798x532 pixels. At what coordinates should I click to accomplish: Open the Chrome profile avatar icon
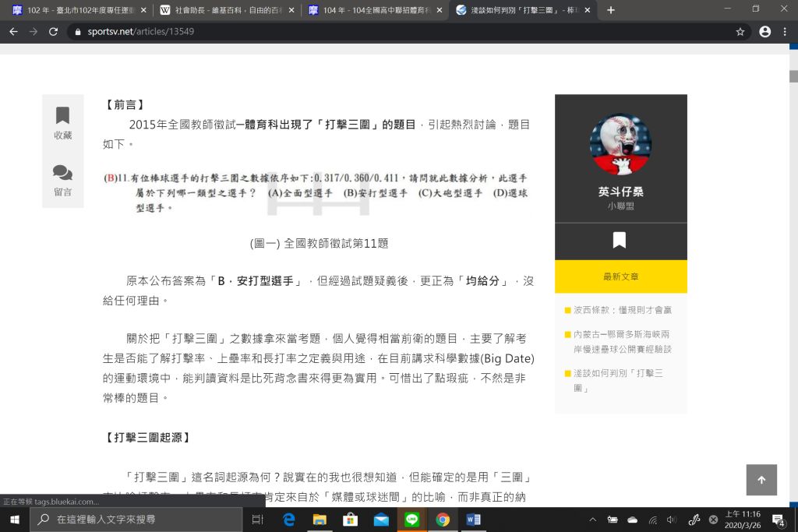[764, 32]
